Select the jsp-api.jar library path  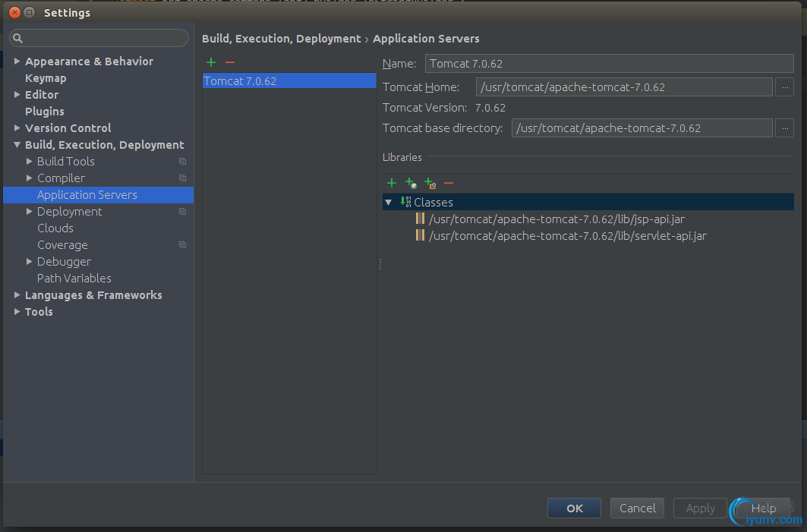556,219
